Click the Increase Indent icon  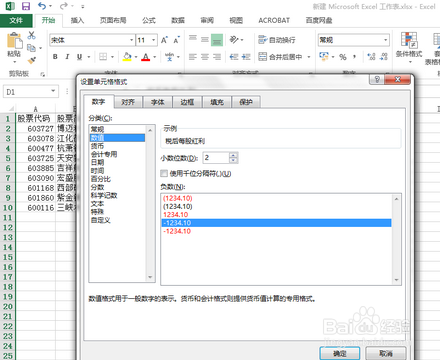246,57
